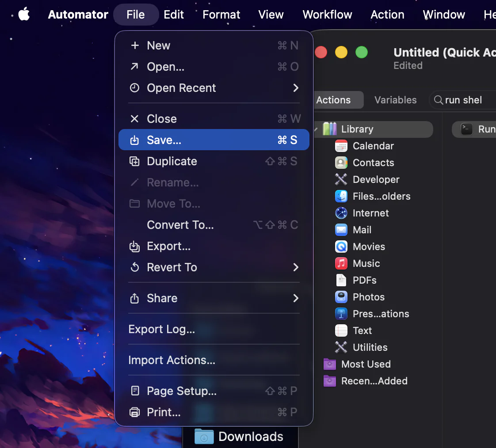This screenshot has height=448, width=496.
Task: Choose Close in the File menu
Action: 214,119
